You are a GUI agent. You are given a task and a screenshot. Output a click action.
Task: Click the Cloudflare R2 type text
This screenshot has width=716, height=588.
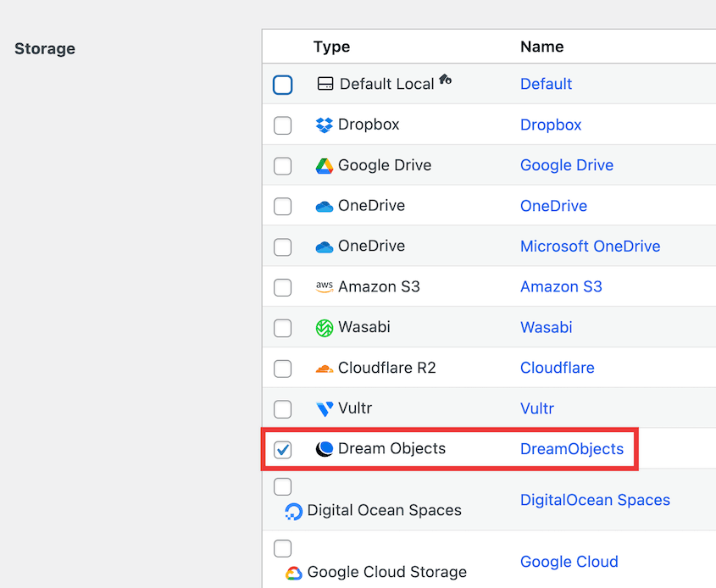click(386, 368)
